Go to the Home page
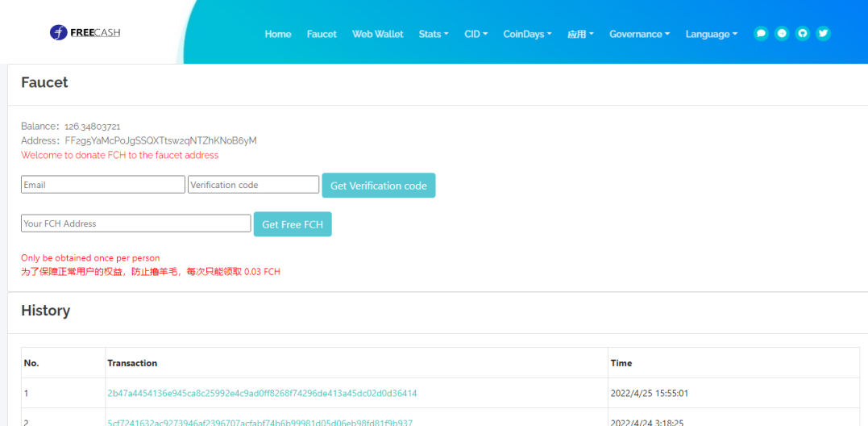 pyautogui.click(x=278, y=34)
